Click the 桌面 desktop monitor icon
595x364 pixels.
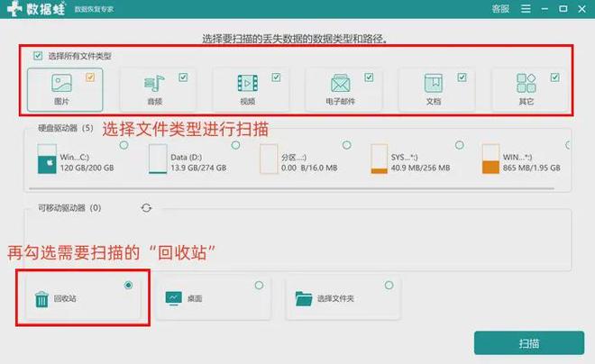point(174,298)
